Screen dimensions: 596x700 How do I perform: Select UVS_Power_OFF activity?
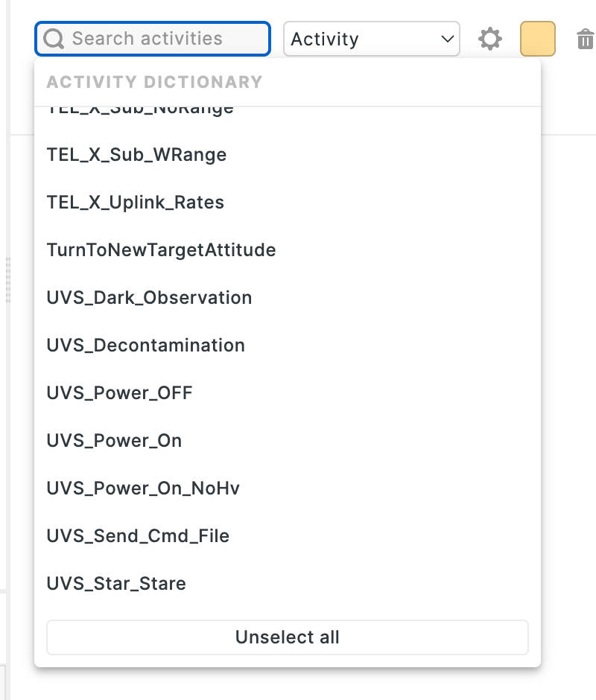pos(118,392)
